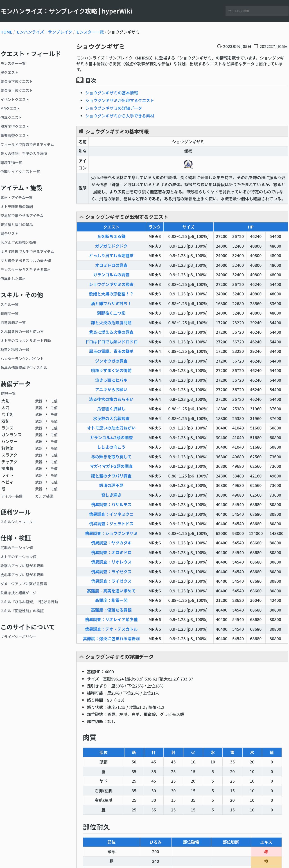The width and height of the screenshot is (289, 868).
Task: Open quest ショウグンギザミの調査
Action: [x=111, y=284]
